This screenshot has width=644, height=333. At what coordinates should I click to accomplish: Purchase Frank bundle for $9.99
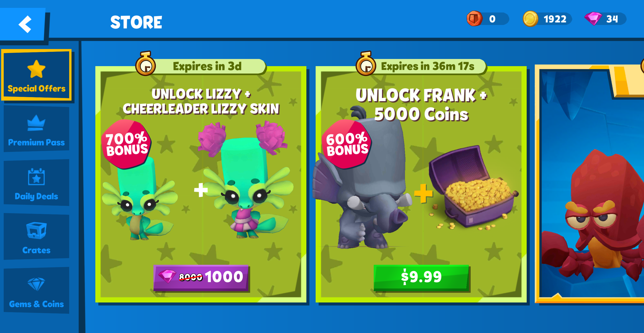point(421,278)
